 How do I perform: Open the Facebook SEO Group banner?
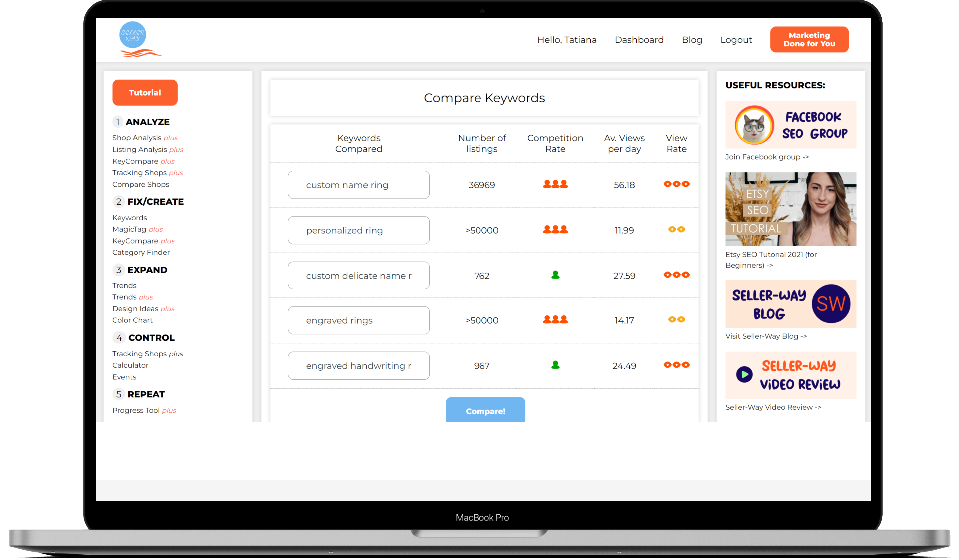tap(791, 125)
